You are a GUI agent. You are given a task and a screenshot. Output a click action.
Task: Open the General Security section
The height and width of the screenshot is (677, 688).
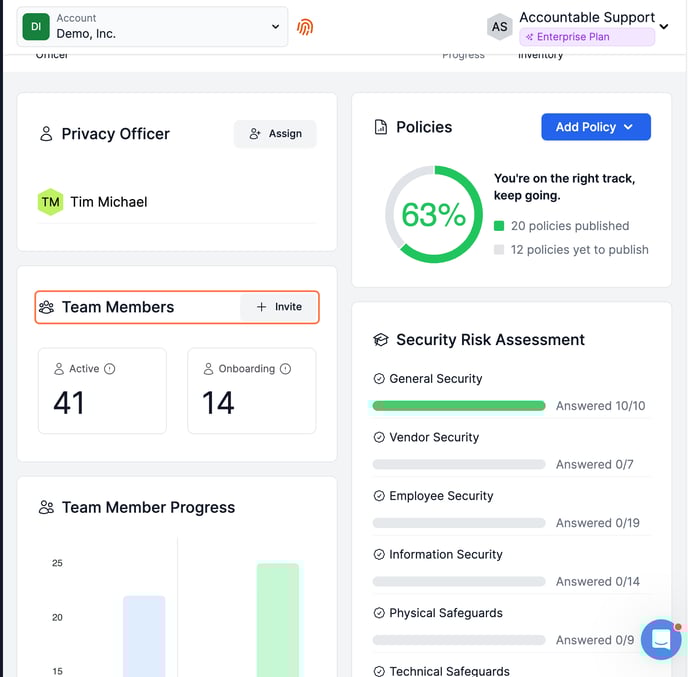(436, 378)
